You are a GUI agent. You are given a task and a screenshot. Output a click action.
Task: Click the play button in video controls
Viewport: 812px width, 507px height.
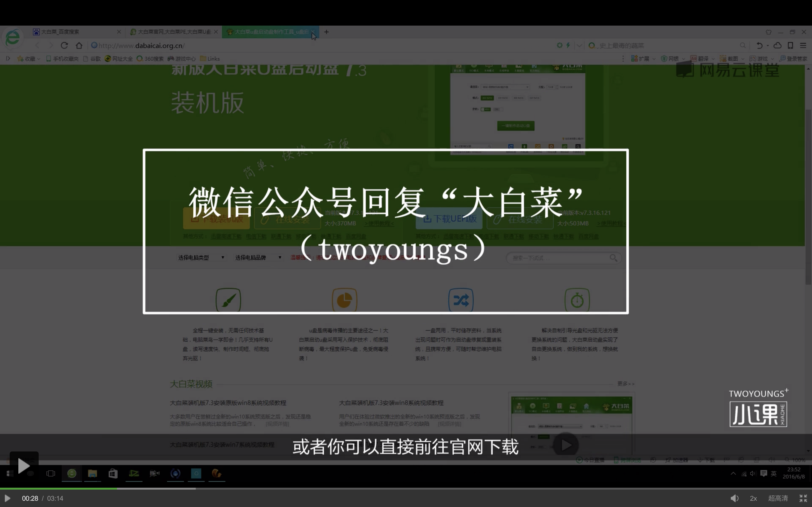click(7, 498)
